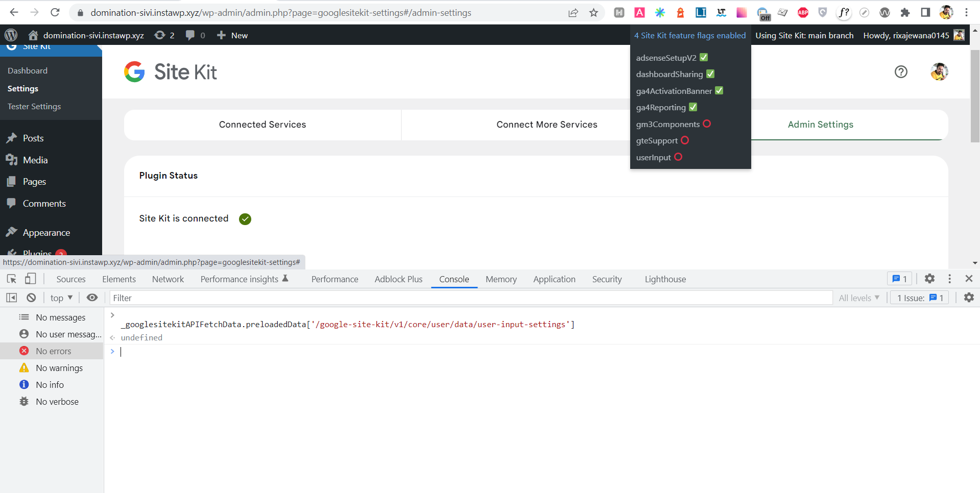Select the Errors filter in console sidebar
The width and height of the screenshot is (980, 493).
(x=54, y=351)
